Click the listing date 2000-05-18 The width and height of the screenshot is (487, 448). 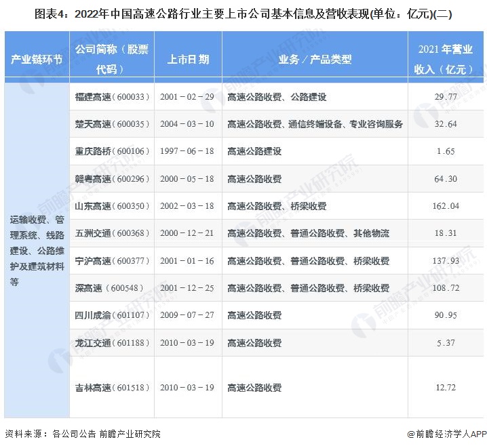coord(187,179)
